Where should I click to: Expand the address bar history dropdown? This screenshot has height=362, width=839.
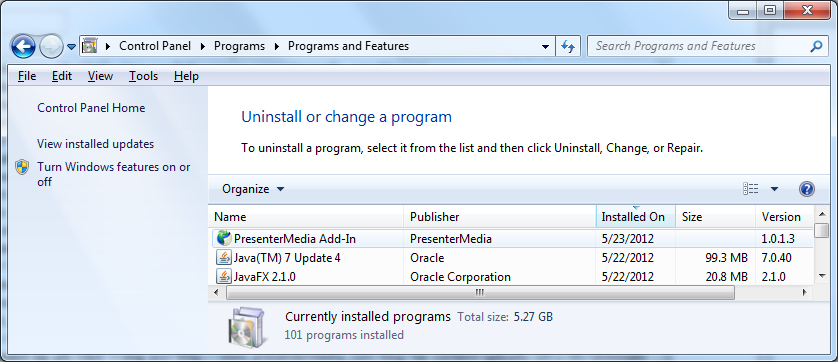[545, 47]
